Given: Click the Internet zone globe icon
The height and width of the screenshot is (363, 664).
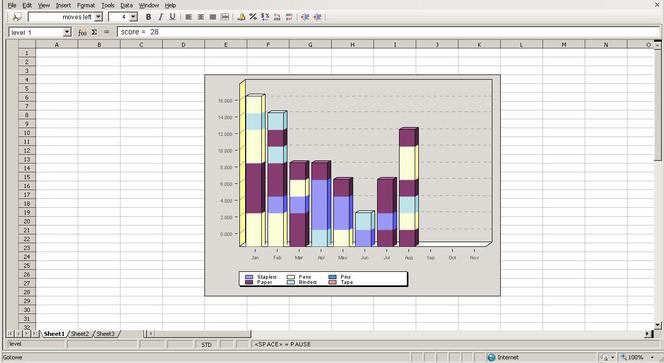Looking at the screenshot, I should [x=491, y=357].
